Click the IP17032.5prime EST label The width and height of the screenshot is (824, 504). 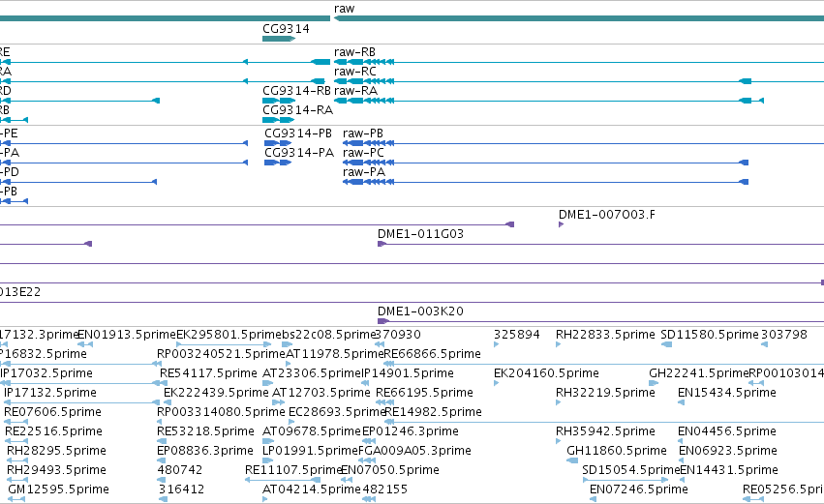[x=46, y=373]
